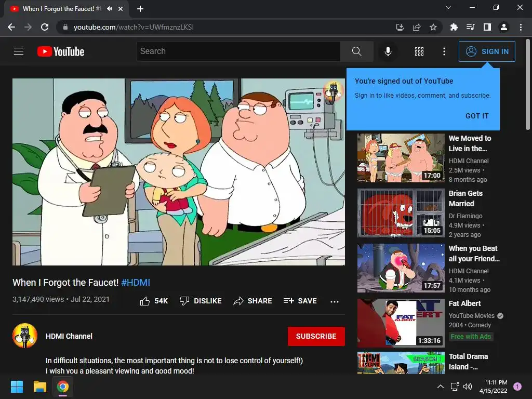Viewport: 532px width, 399px height.
Task: Bookmark this tab with the star
Action: coord(433,27)
